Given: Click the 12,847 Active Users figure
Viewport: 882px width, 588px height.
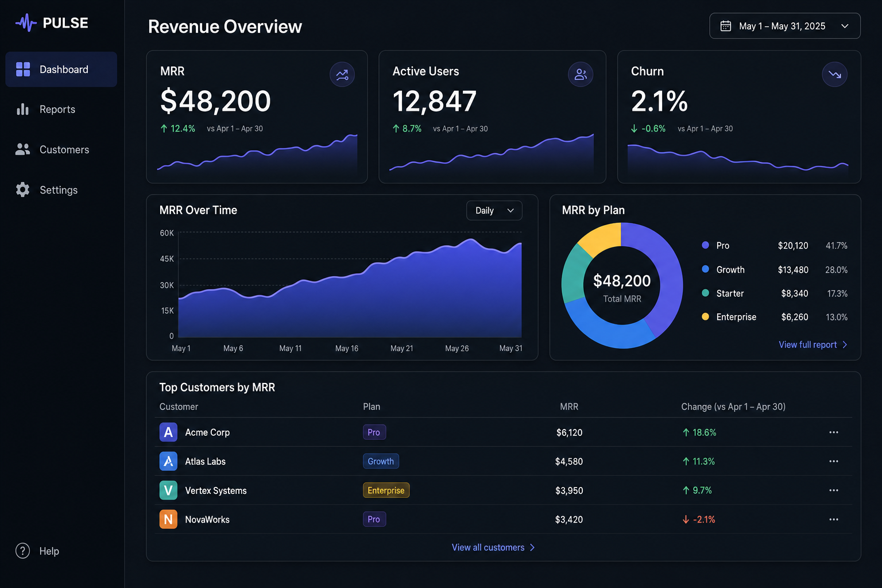Looking at the screenshot, I should click(x=435, y=102).
